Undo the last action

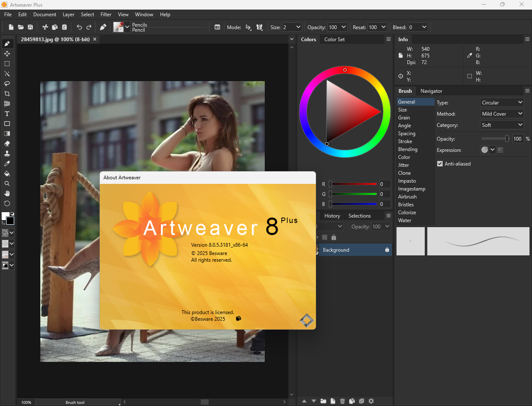[x=79, y=27]
